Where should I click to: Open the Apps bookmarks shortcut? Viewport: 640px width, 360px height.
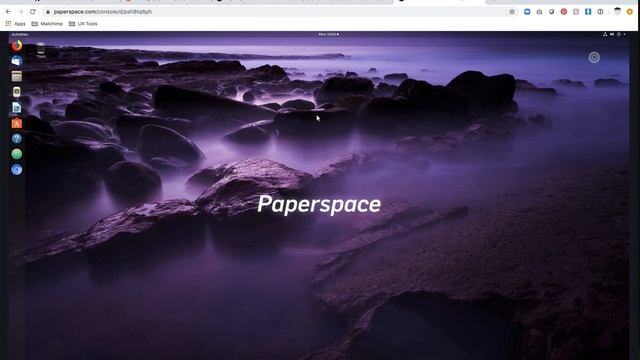pyautogui.click(x=16, y=24)
